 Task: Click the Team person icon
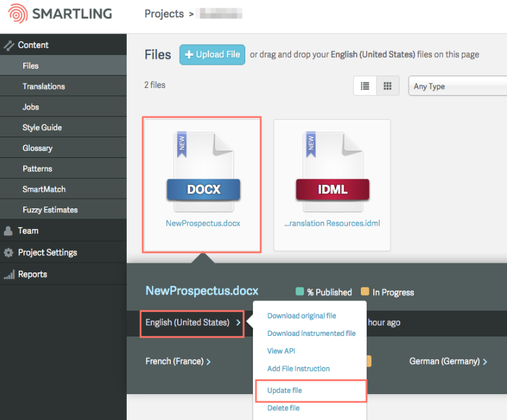tap(8, 230)
